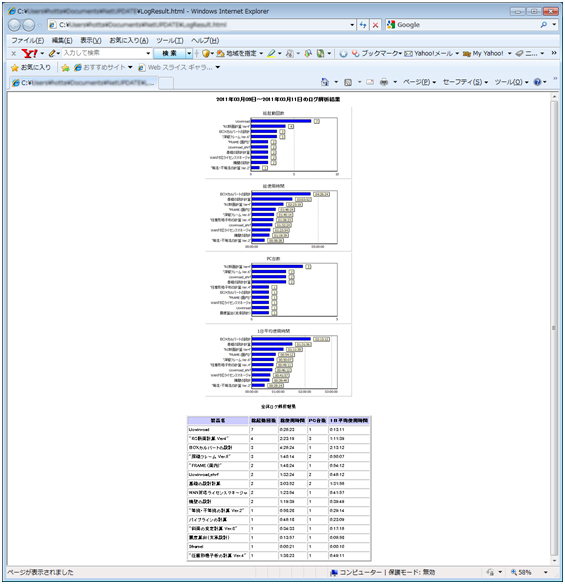This screenshot has width=565, height=584.
Task: Click the add-to-favorites-bar star icon
Action: pos(66,67)
